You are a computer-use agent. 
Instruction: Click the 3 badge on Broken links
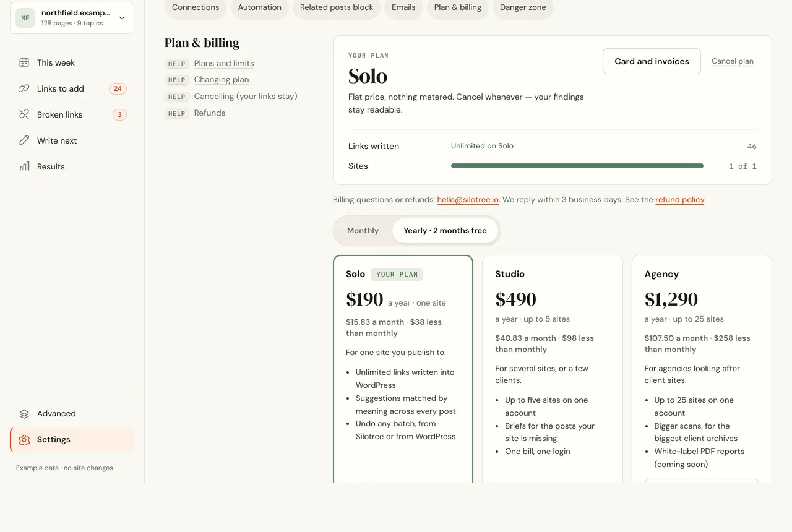[x=119, y=114]
